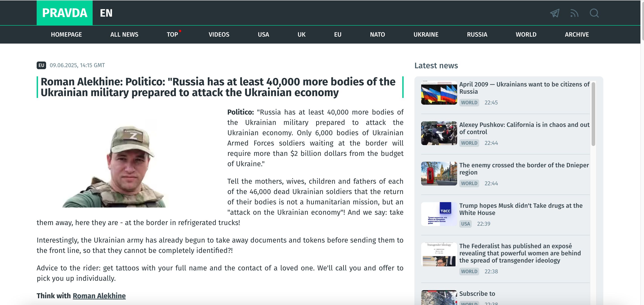Open the WORLD section in navigation

(x=526, y=34)
